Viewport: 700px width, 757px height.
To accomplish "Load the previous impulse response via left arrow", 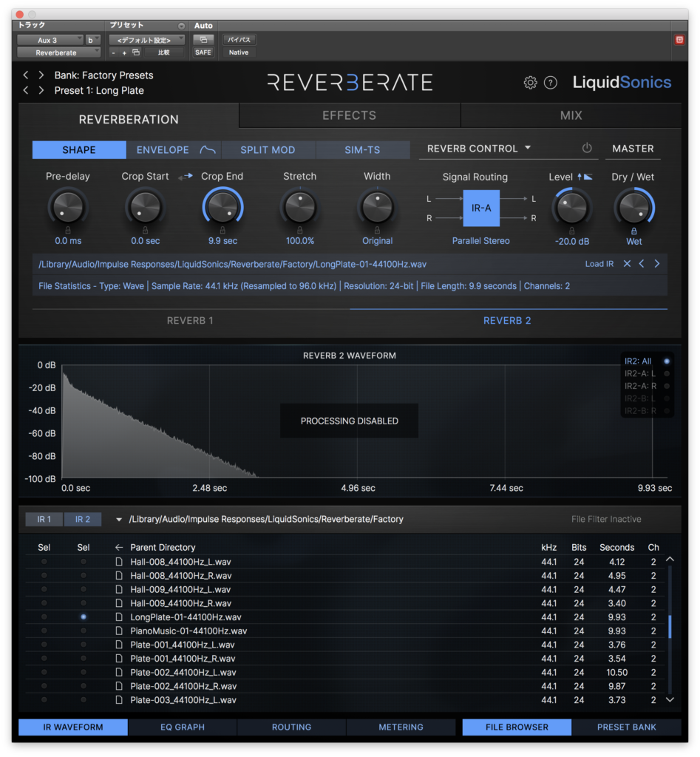I will coord(642,263).
